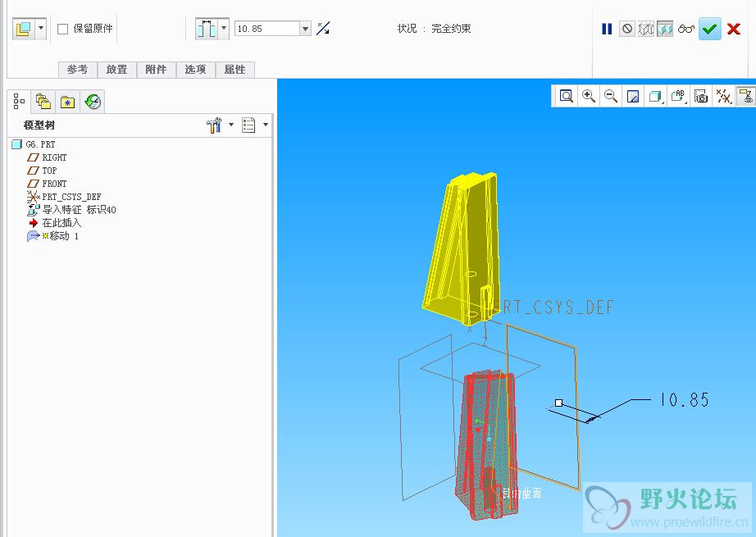Click the tree display list icon
The width and height of the screenshot is (756, 537).
click(248, 125)
